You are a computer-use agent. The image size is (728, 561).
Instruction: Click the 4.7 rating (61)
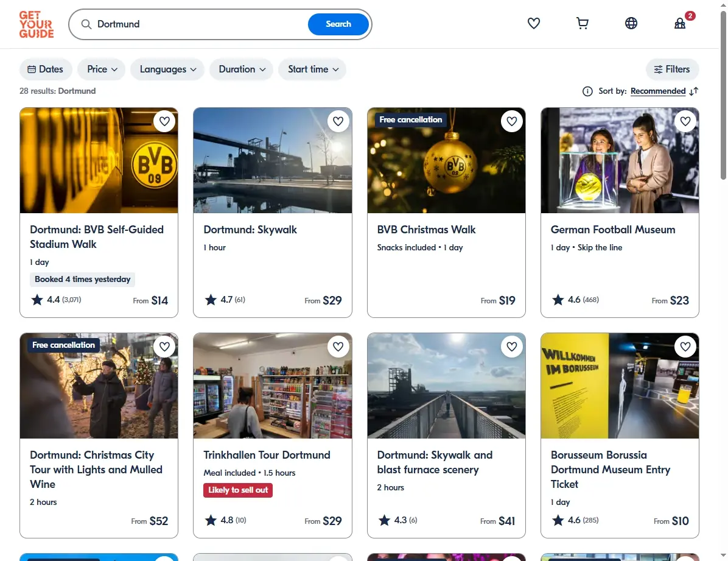[x=225, y=300]
